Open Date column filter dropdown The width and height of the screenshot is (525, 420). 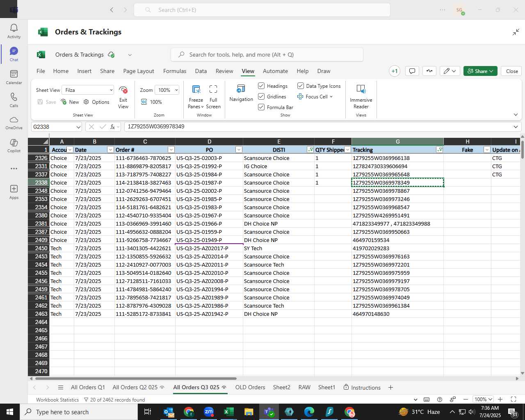[x=110, y=150]
